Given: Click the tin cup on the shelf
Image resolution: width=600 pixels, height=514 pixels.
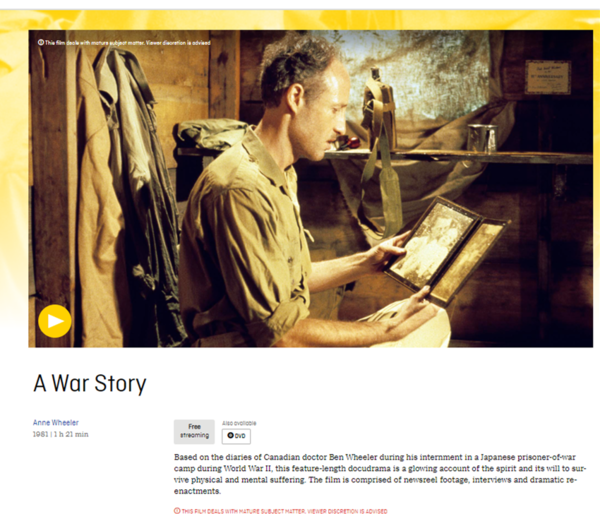Looking at the screenshot, I should (x=482, y=138).
